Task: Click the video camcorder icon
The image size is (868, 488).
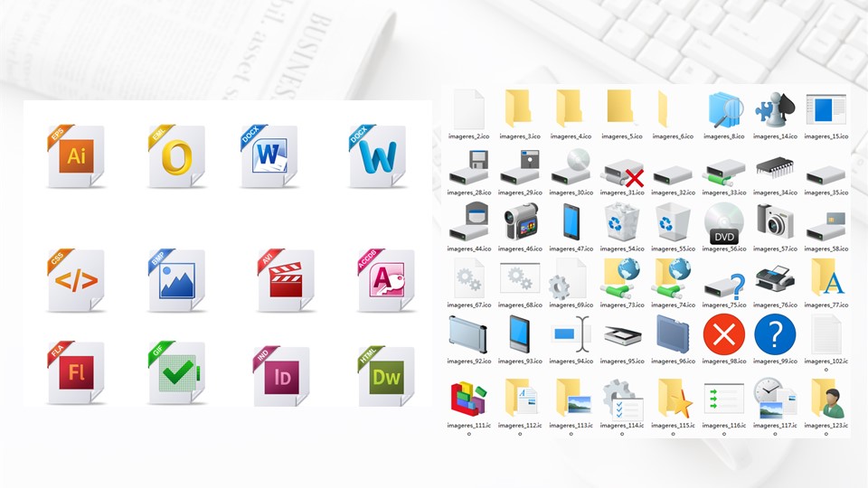Action: click(x=521, y=222)
